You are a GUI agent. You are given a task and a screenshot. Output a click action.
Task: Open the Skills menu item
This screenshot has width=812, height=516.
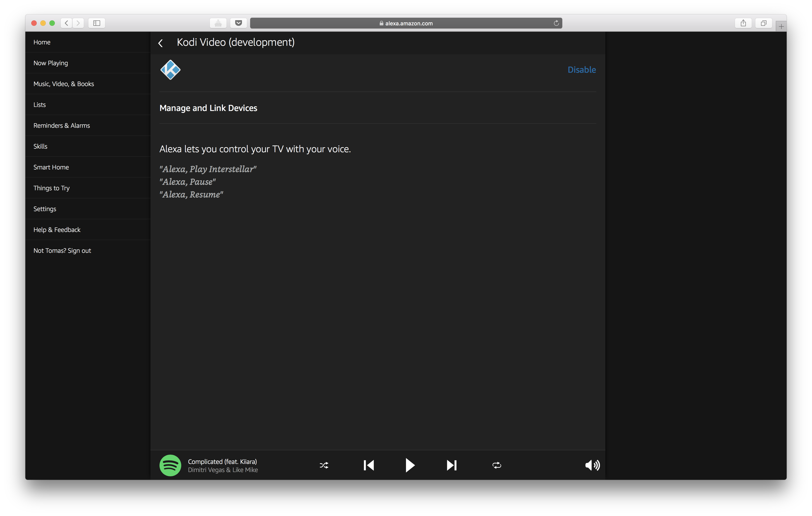[88, 146]
